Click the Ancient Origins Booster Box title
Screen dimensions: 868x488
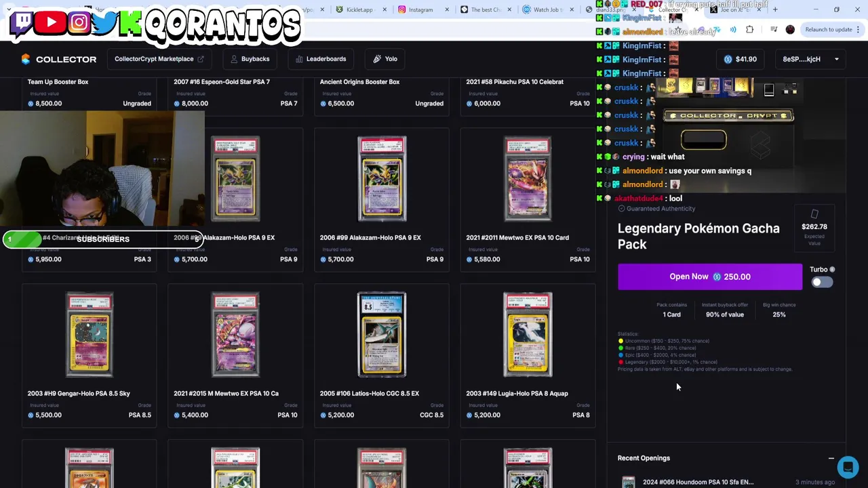tap(359, 82)
